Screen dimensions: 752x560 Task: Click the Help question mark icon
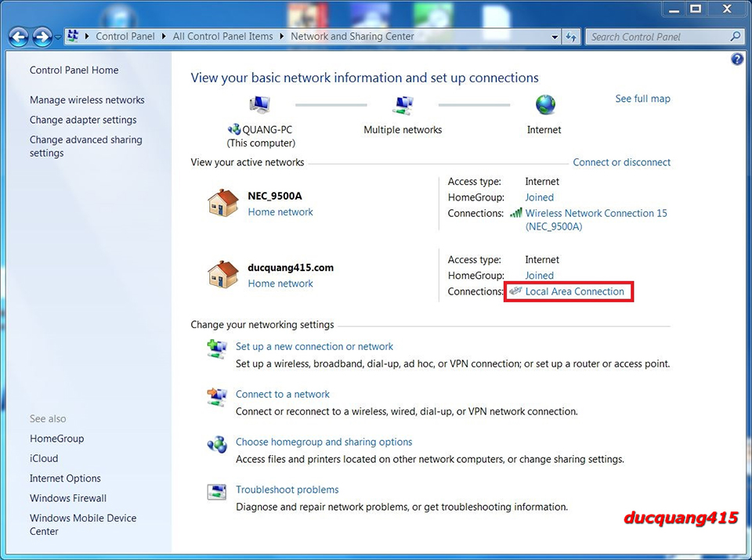pyautogui.click(x=736, y=60)
